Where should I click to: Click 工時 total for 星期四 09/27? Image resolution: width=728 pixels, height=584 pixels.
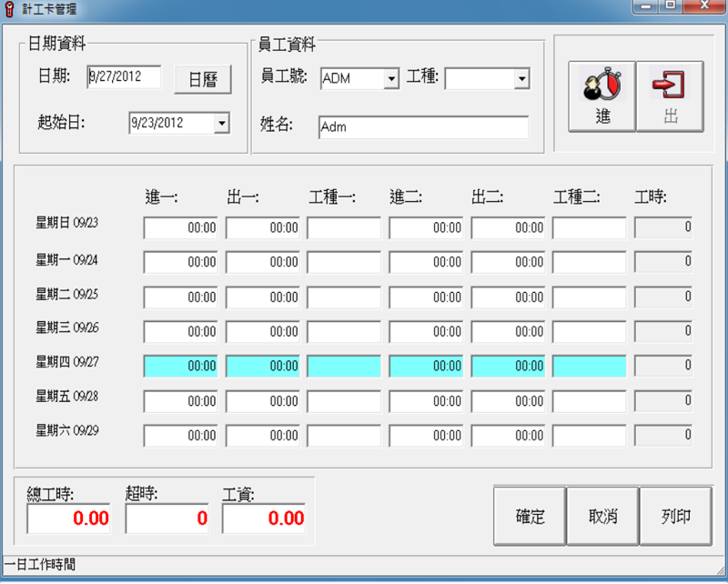click(x=663, y=367)
